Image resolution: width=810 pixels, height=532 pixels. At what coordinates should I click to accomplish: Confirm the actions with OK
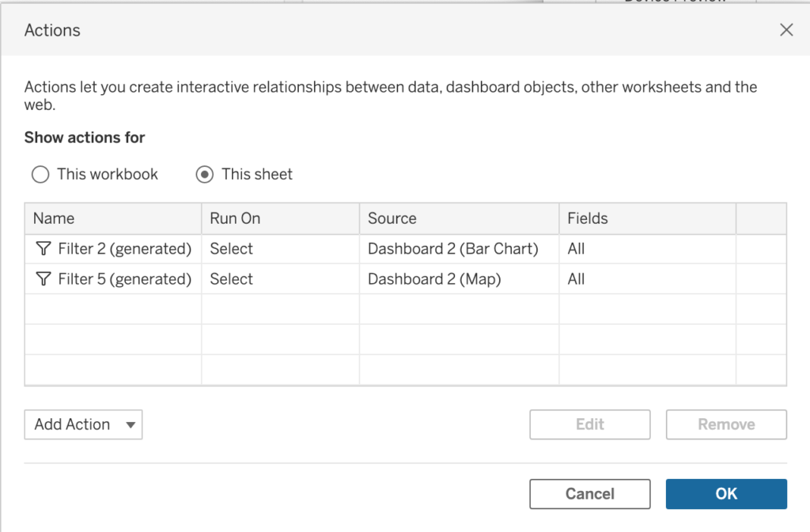725,494
